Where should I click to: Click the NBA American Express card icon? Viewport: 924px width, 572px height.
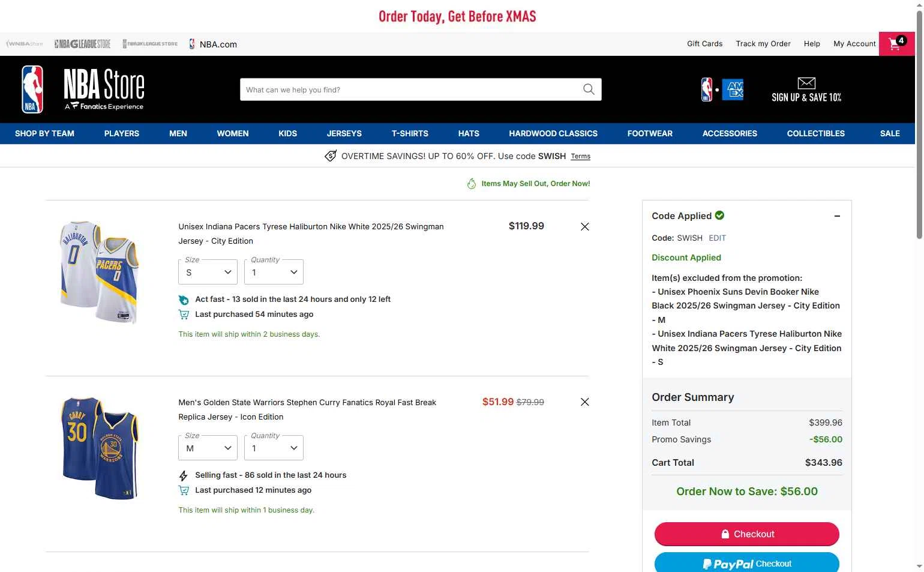[722, 90]
